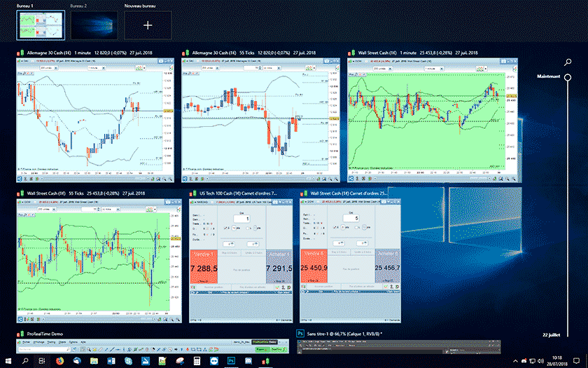Open the network status tray icon

coord(533,361)
